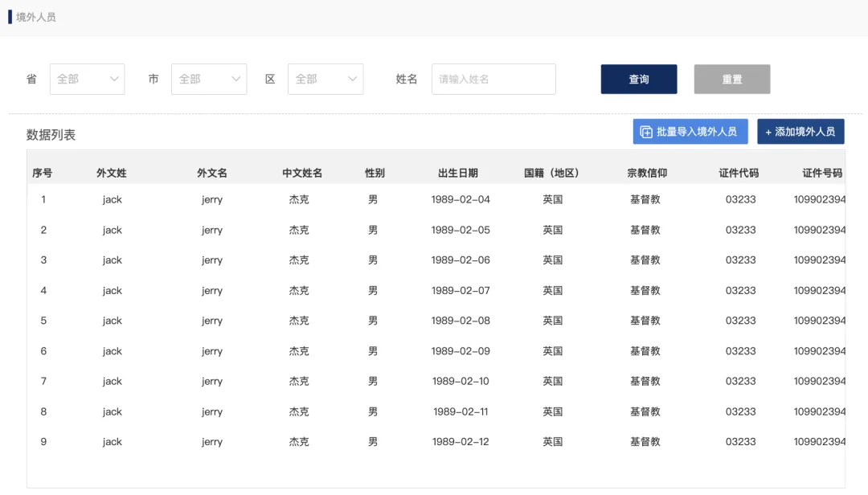Click 基督教 in the 1989-02-05 row

point(645,230)
